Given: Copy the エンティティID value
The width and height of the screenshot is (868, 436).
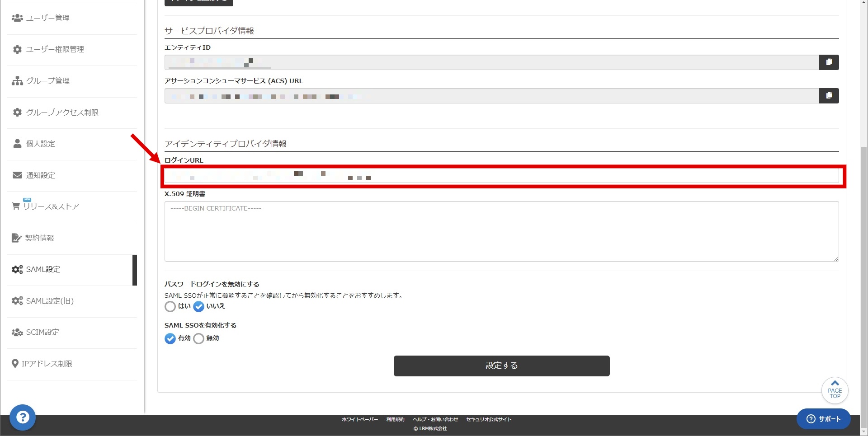Looking at the screenshot, I should 829,62.
